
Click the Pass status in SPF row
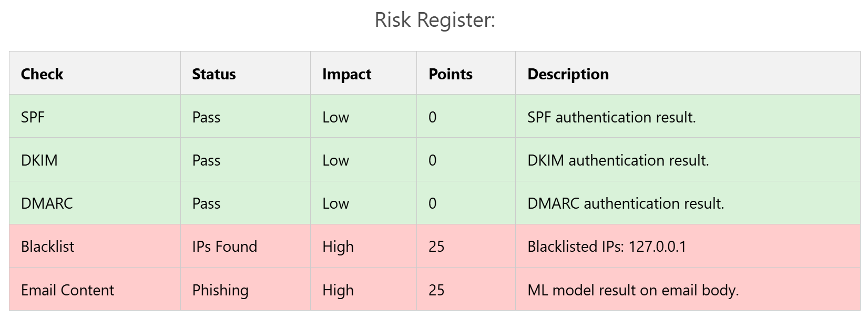(206, 117)
